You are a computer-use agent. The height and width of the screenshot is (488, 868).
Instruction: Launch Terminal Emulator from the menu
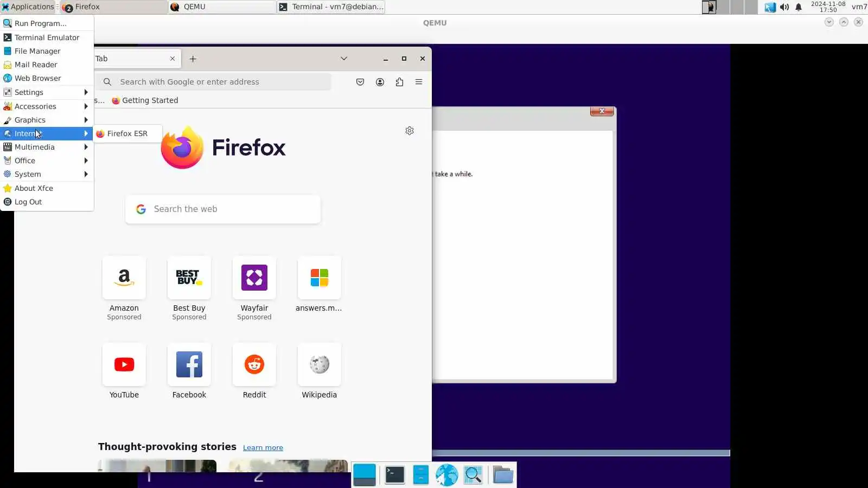click(x=47, y=37)
